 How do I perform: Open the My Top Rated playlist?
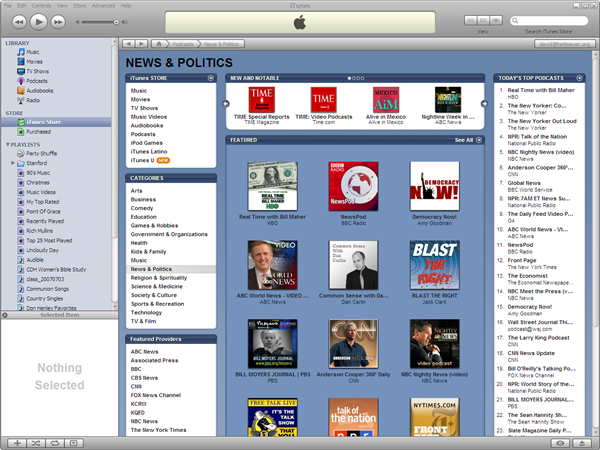coord(42,202)
